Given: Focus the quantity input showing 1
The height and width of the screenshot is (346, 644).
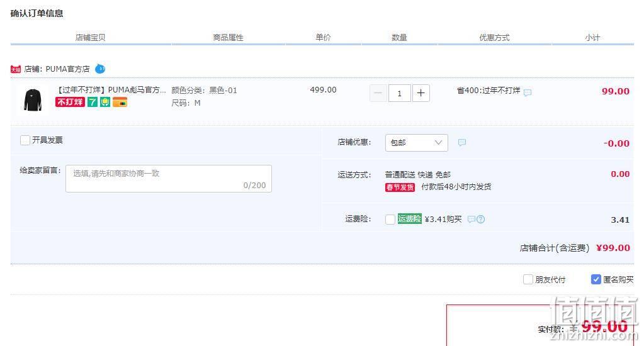Looking at the screenshot, I should (x=399, y=93).
